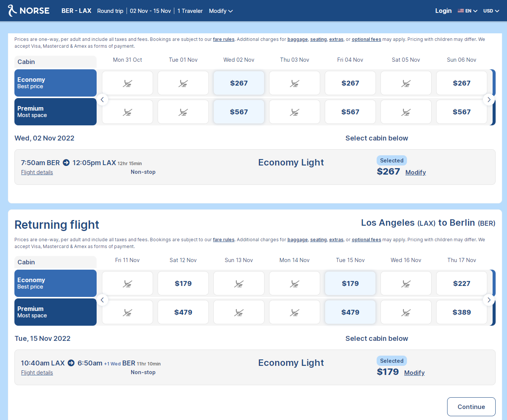The image size is (507, 420).
Task: Open fare rules link in departing section
Action: [224, 39]
